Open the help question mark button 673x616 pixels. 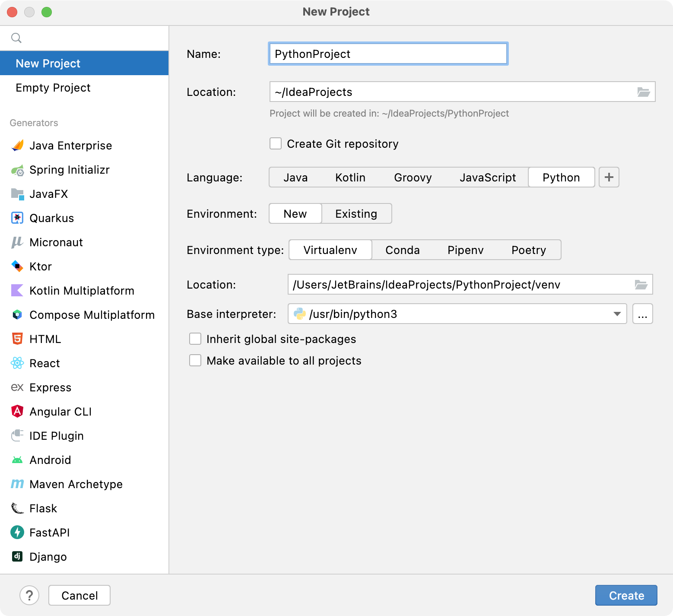[29, 595]
